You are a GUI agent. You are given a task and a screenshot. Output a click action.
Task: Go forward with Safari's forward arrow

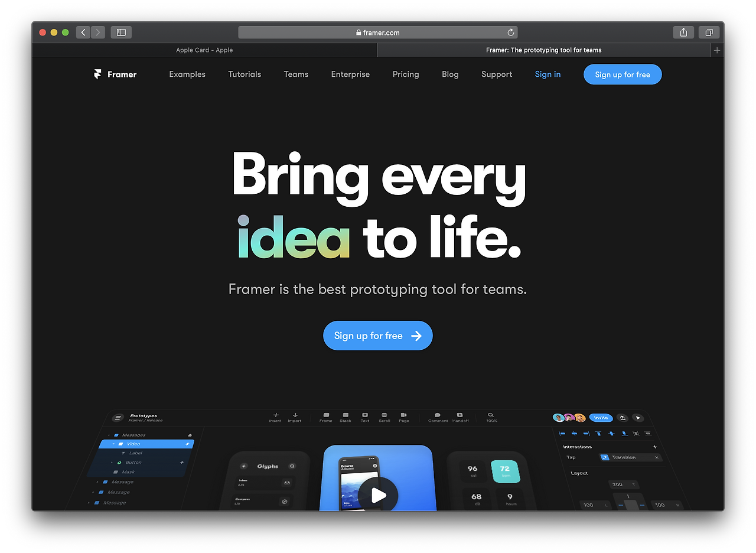pos(98,32)
